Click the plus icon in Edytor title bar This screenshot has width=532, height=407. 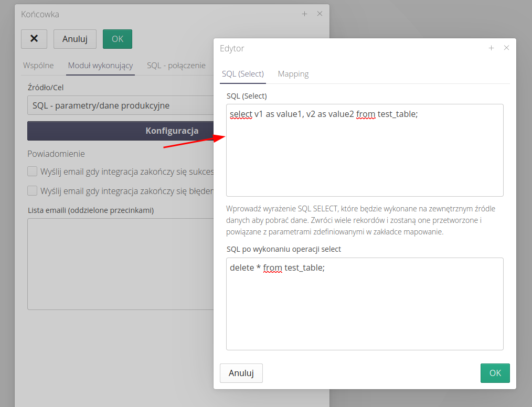491,48
